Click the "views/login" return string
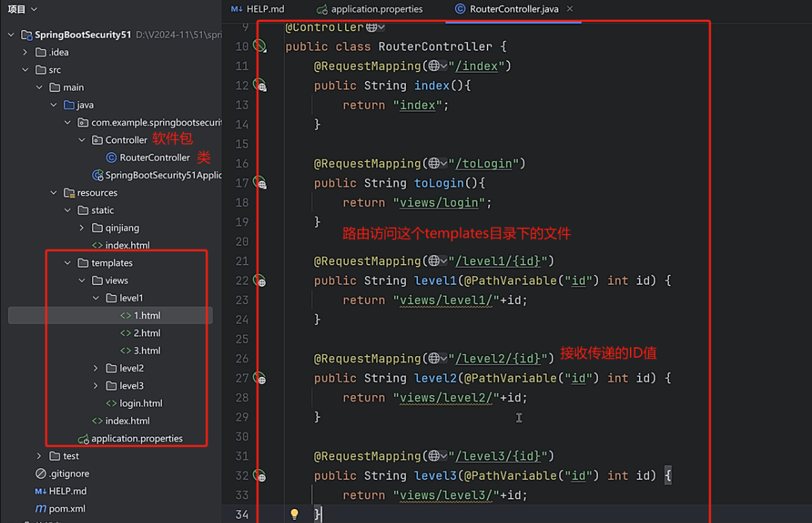Screen dimensions: 812x523 439,203
